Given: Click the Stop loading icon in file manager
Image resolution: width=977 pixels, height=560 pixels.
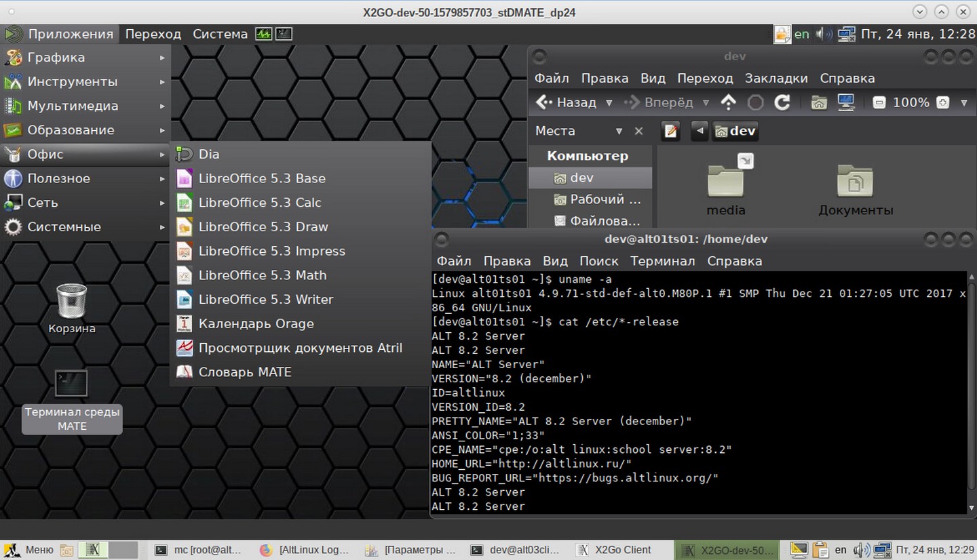Looking at the screenshot, I should (755, 102).
